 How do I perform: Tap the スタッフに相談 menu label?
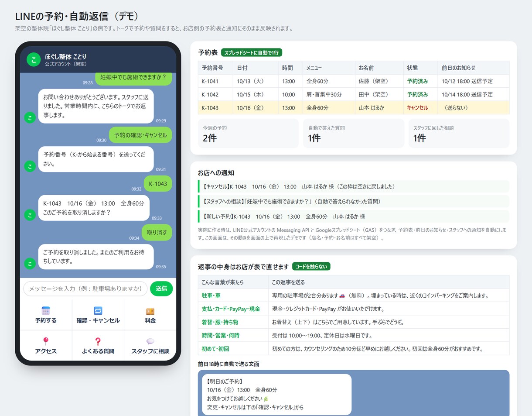tap(150, 351)
